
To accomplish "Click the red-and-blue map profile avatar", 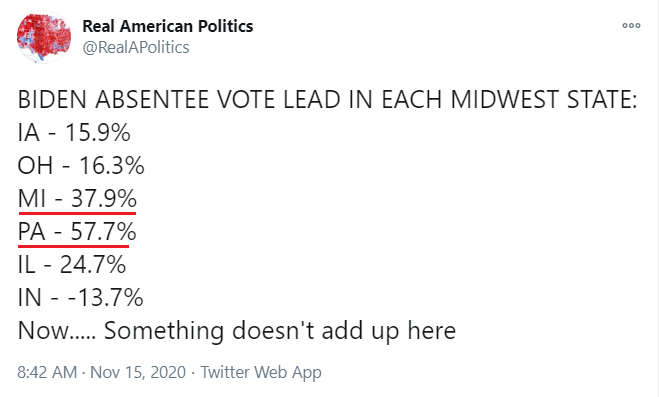I will click(44, 37).
